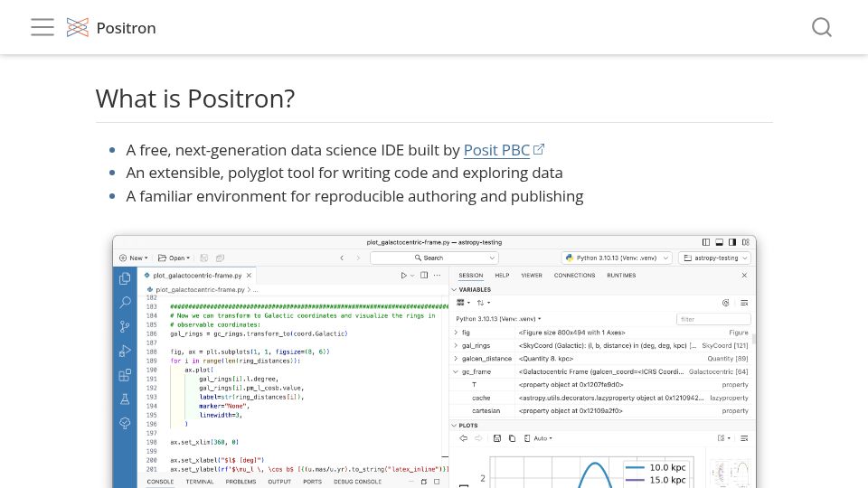
Task: Switch to the CONNECTIONS tab
Action: 575,275
